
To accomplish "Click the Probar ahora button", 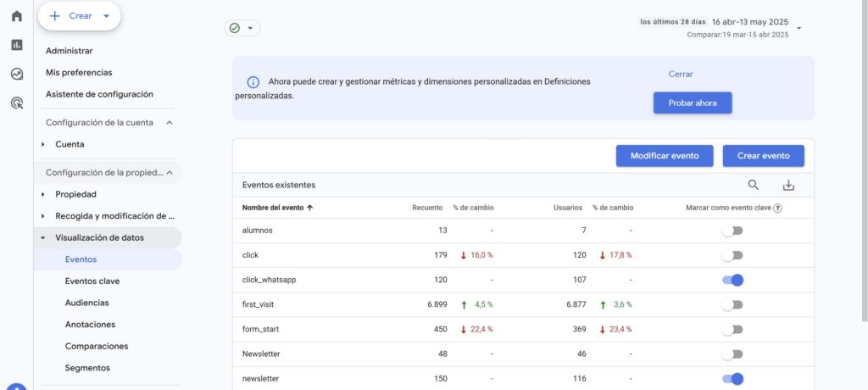I will coord(692,103).
